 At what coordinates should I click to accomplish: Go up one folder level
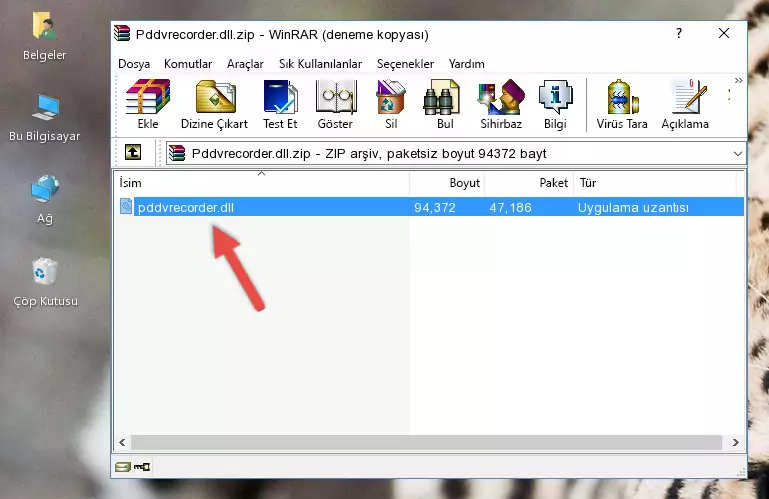click(x=133, y=153)
